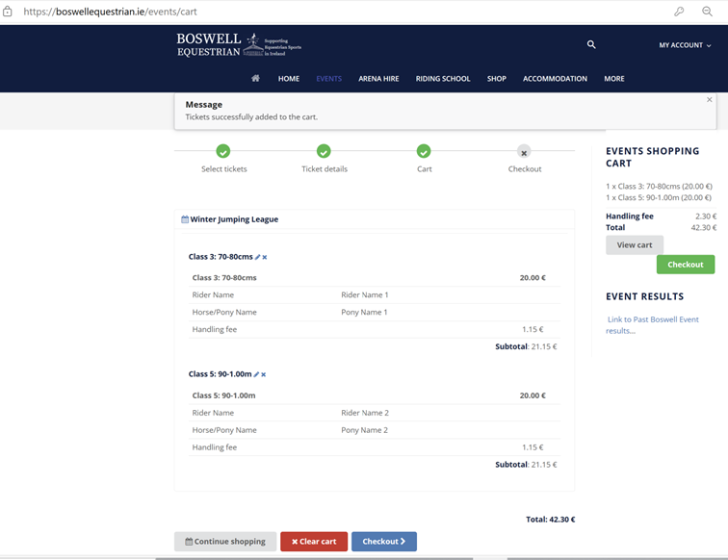Click the Ticket details step checkmark
This screenshot has width=728, height=560.
(324, 151)
